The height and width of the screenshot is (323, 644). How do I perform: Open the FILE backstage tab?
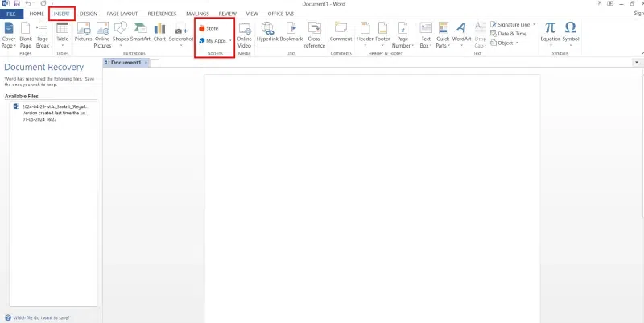tap(11, 14)
